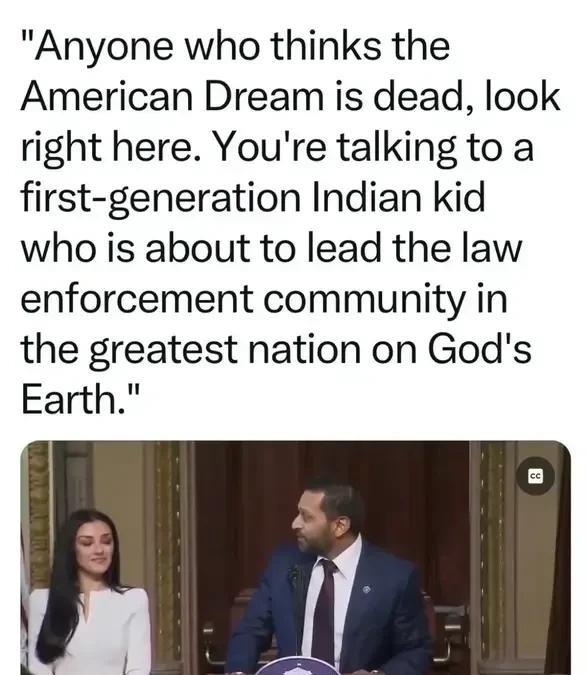Select the word "Anyone" opening the quote
This screenshot has width=586, height=675.
point(104,47)
